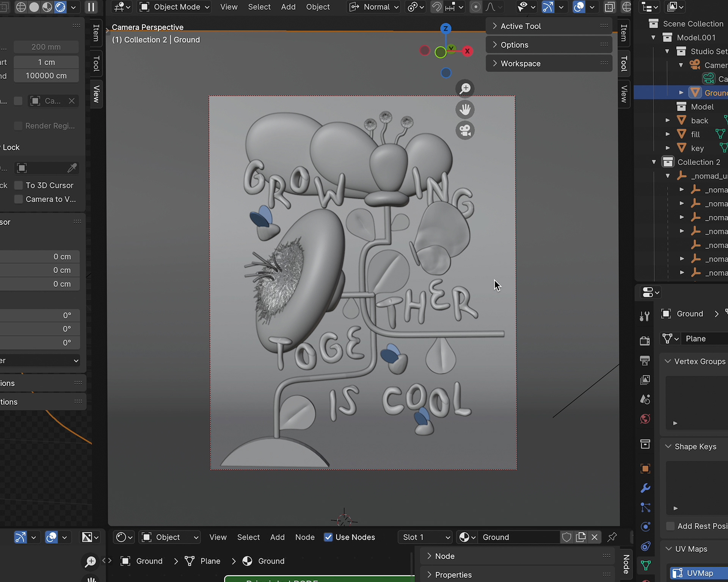The width and height of the screenshot is (728, 582).
Task: Open the Node menu in node editor
Action: 305,537
